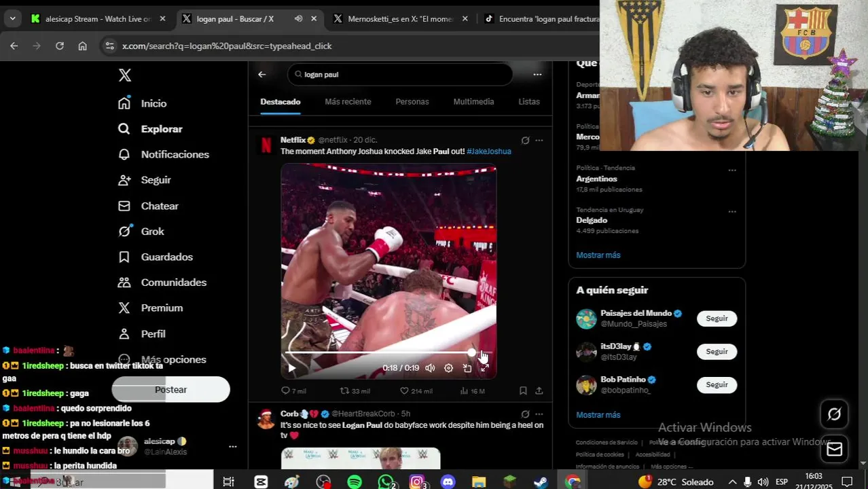The width and height of the screenshot is (868, 489).
Task: Click Mostrar más under trends
Action: pos(598,255)
